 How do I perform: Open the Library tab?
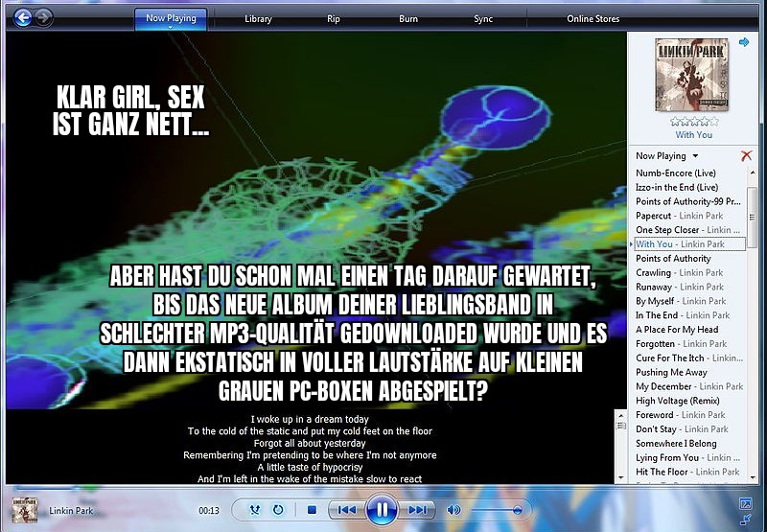coord(258,18)
